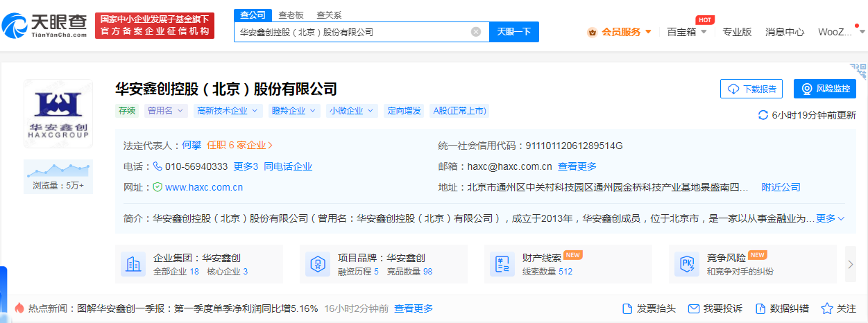Viewport: 868px width, 323px height.
Task: Click the 数据纠错 icon button
Action: pyautogui.click(x=782, y=308)
